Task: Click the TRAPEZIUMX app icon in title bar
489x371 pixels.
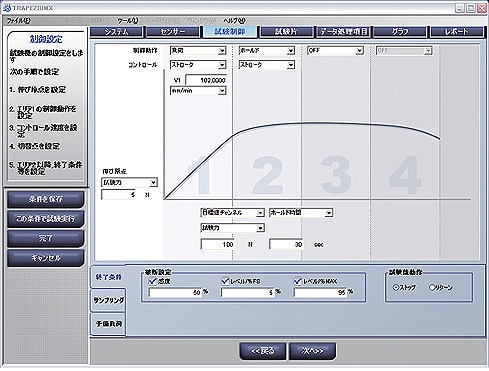Action: click(7, 8)
